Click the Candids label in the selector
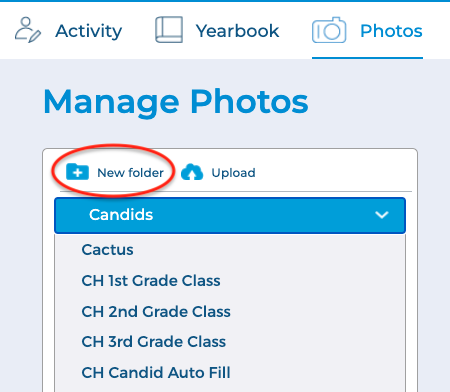The height and width of the screenshot is (392, 450). pyautogui.click(x=121, y=215)
